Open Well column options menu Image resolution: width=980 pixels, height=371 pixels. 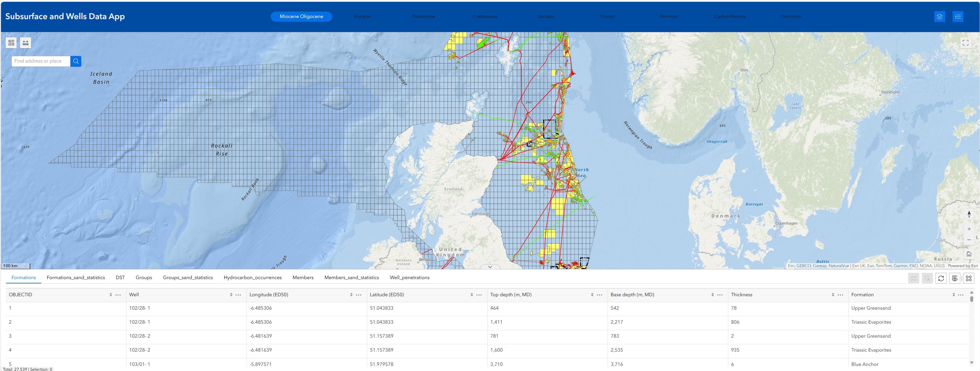(x=238, y=295)
